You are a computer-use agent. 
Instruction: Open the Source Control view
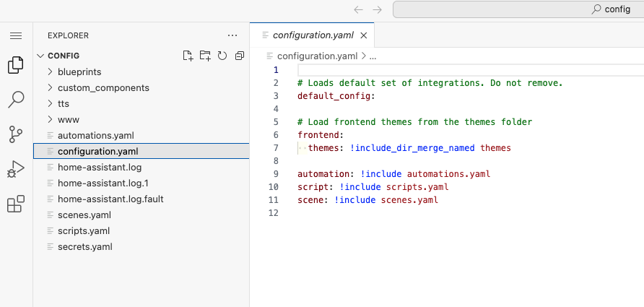coord(16,134)
